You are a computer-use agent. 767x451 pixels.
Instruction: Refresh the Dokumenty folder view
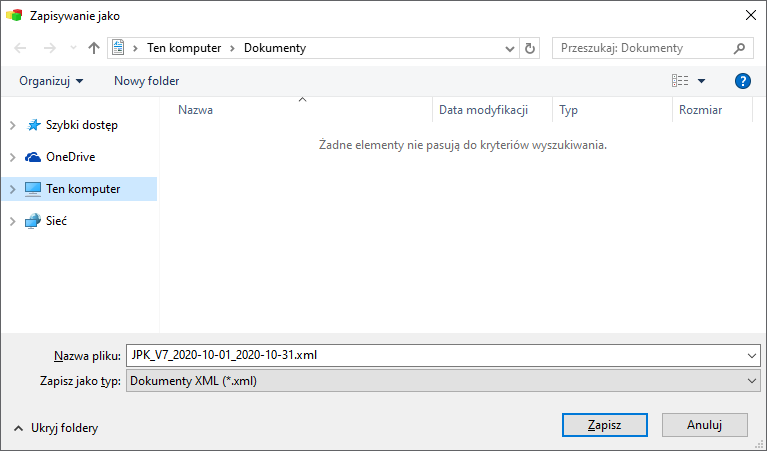pos(529,48)
